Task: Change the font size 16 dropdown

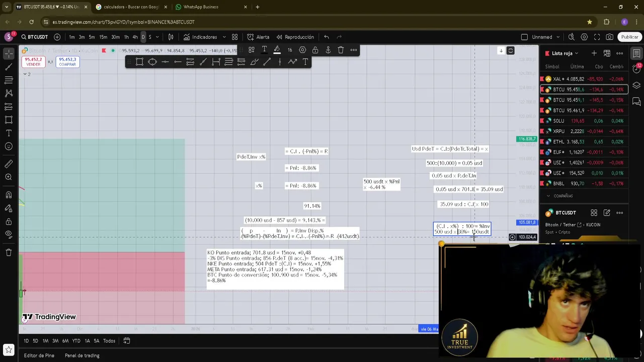Action: pyautogui.click(x=290, y=50)
